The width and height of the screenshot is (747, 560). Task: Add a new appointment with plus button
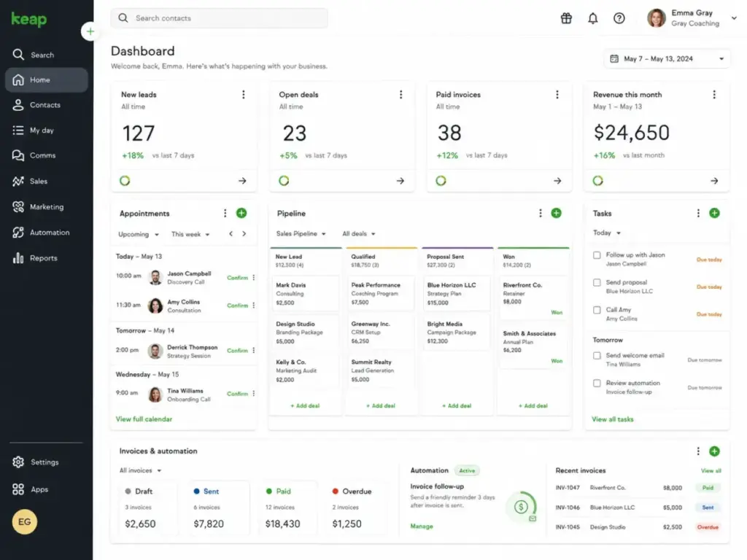tap(241, 213)
